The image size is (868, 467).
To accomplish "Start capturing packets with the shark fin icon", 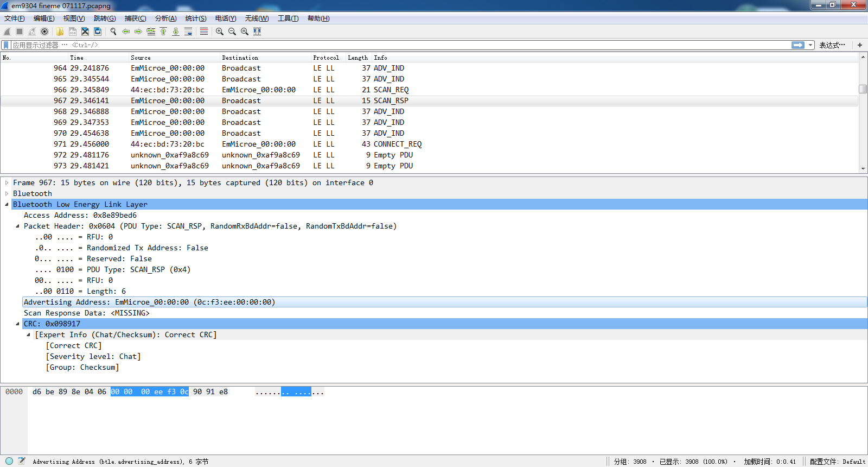I will point(7,31).
